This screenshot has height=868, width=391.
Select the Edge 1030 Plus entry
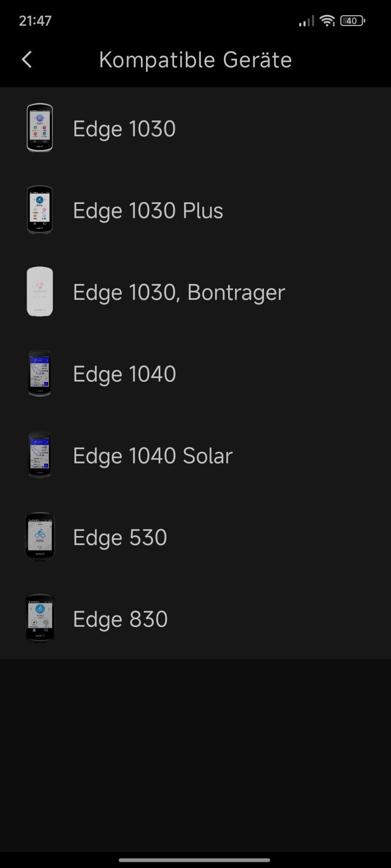coord(148,211)
